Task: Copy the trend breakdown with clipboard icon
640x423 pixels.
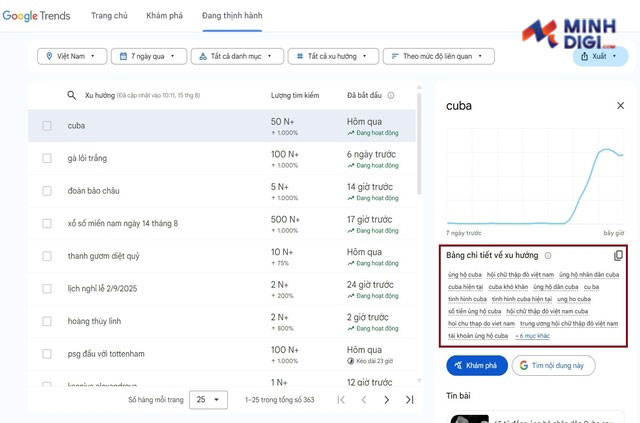Action: [x=618, y=256]
